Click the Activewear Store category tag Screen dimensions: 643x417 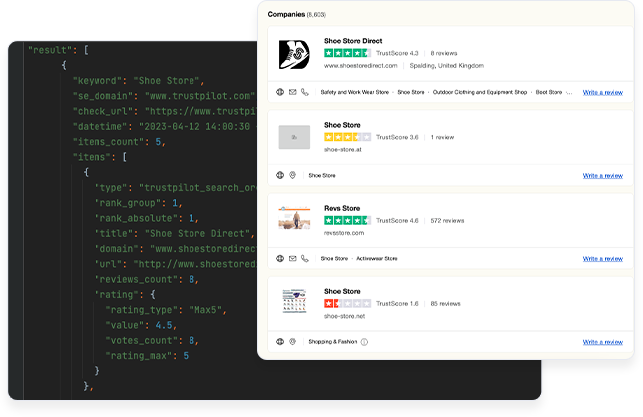376,259
